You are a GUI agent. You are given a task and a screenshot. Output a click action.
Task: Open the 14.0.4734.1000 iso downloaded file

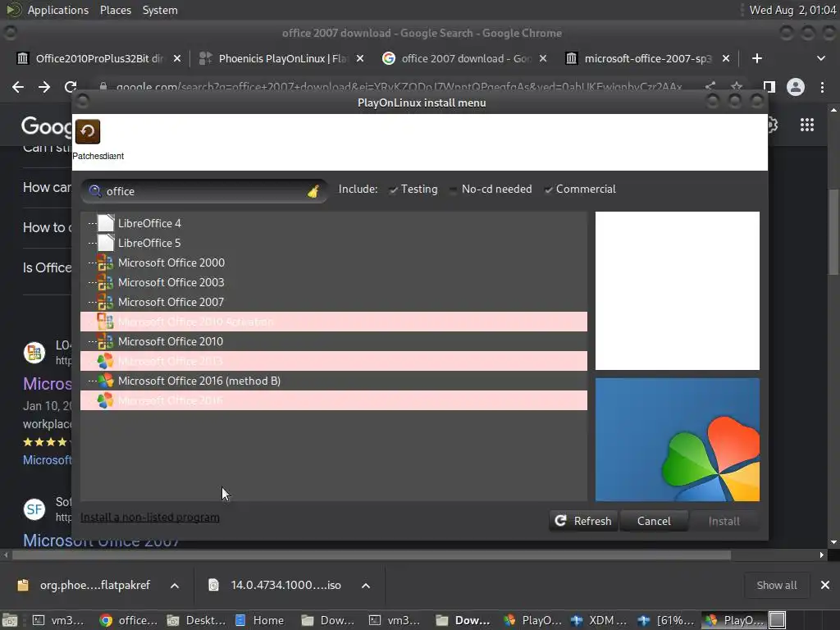[277, 585]
